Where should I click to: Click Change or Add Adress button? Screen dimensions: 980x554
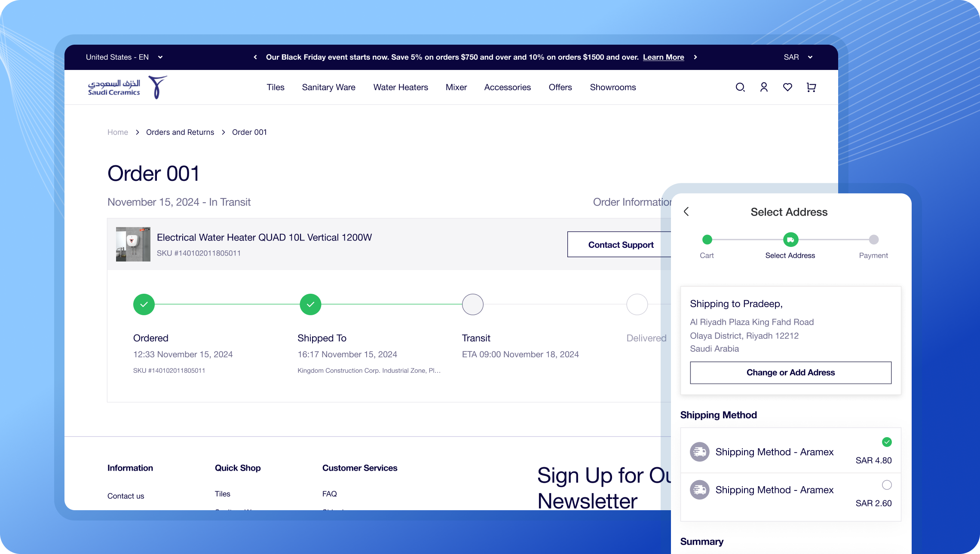pyautogui.click(x=790, y=373)
